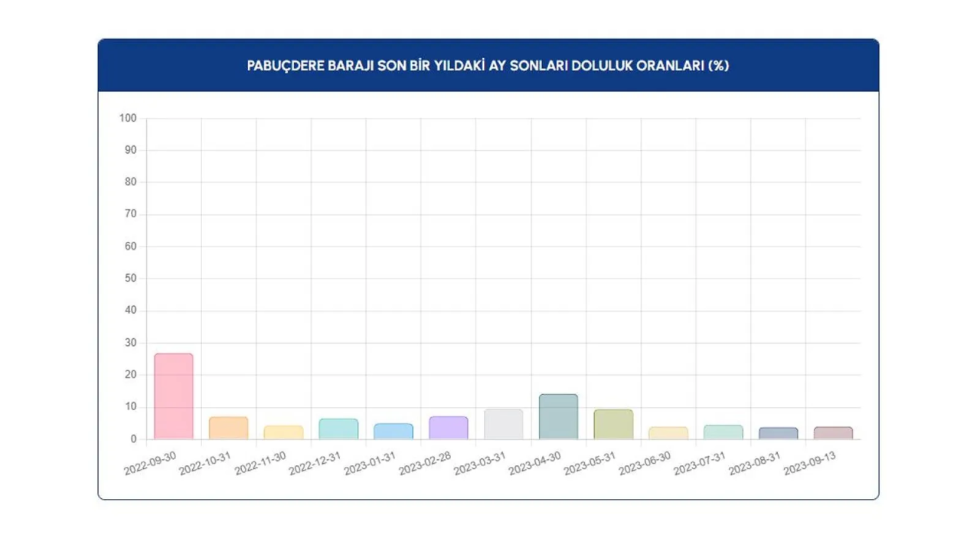Select the light gray bar for 2023-03-31

[x=503, y=425]
